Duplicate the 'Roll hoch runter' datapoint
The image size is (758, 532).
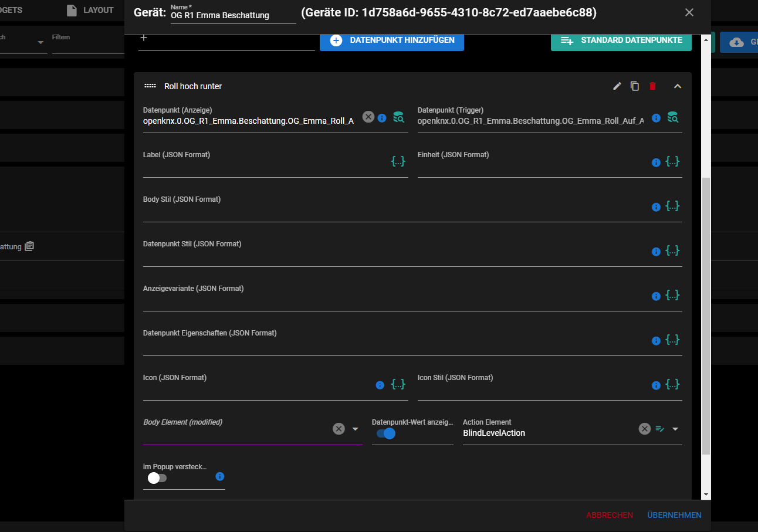click(x=635, y=86)
